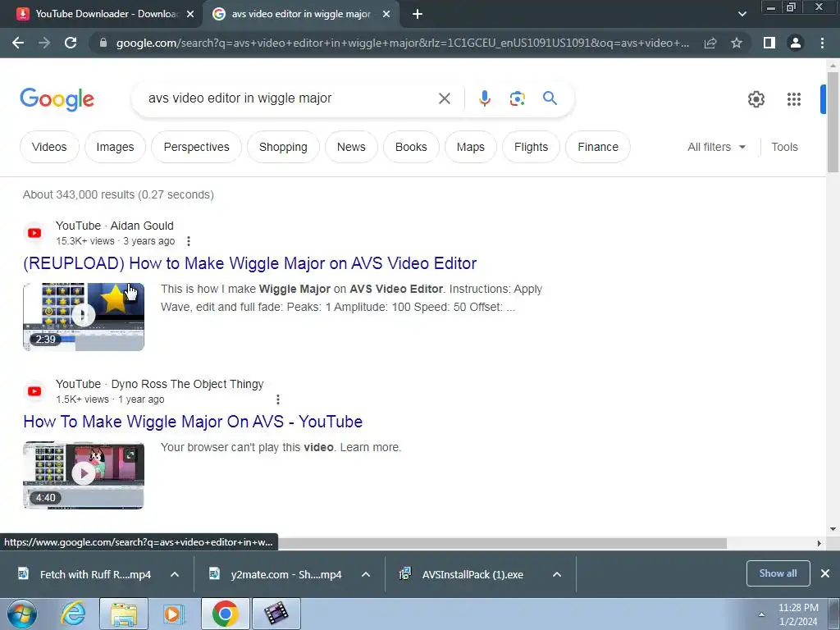Open Chrome profile menu
Viewport: 840px width, 630px height.
click(x=796, y=43)
